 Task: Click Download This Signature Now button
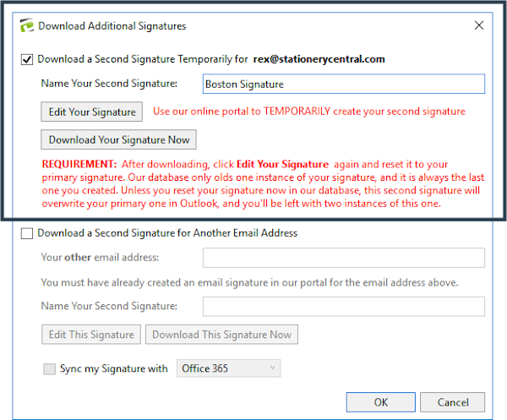pos(221,335)
